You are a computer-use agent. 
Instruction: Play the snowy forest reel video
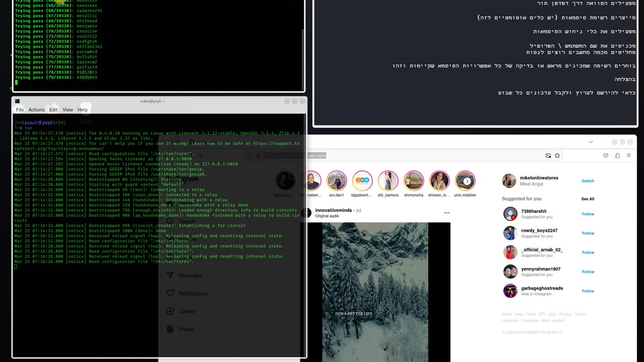375,292
